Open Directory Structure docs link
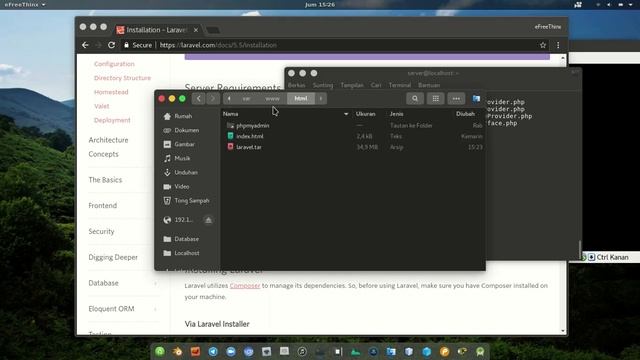The image size is (640, 360). point(122,78)
